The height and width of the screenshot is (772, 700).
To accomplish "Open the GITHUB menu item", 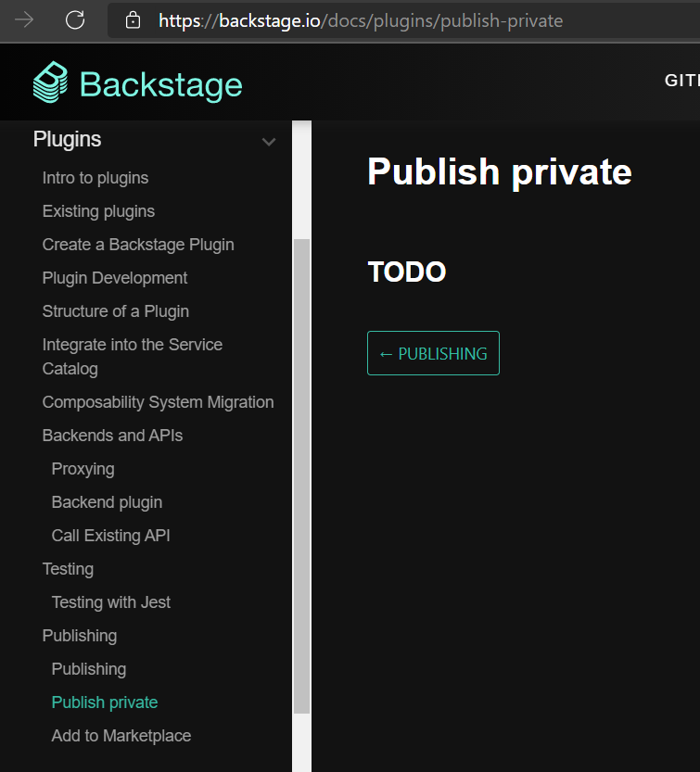I will [x=682, y=81].
